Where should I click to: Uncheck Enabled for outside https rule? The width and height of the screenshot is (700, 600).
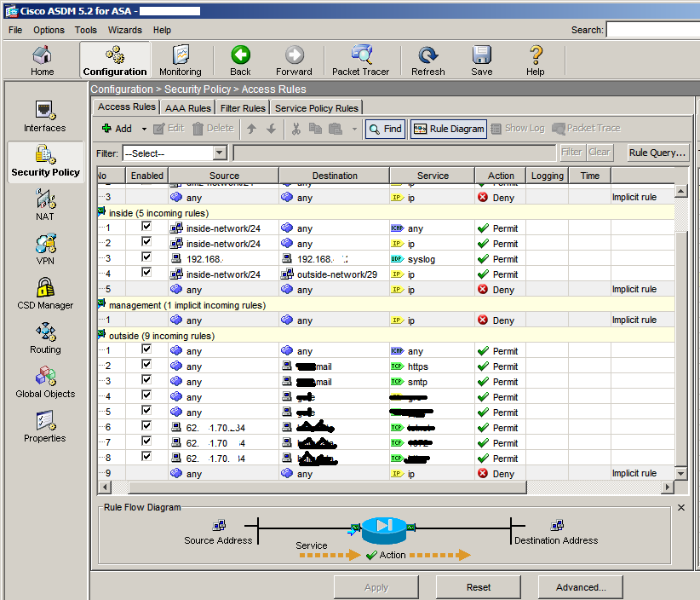tap(146, 365)
